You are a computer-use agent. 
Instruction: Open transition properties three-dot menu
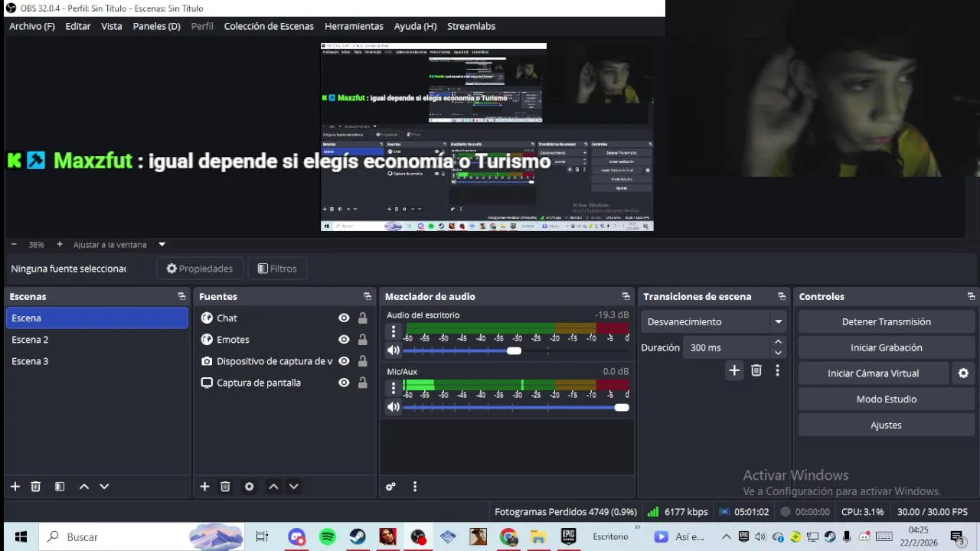pyautogui.click(x=777, y=370)
